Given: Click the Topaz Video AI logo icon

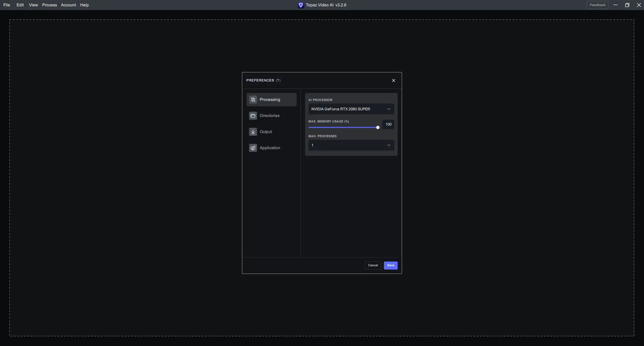Looking at the screenshot, I should point(301,5).
